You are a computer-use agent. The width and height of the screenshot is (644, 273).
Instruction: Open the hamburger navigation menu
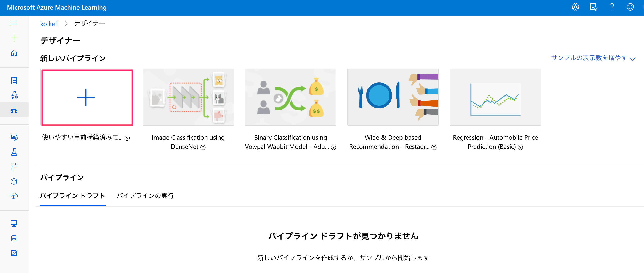14,23
